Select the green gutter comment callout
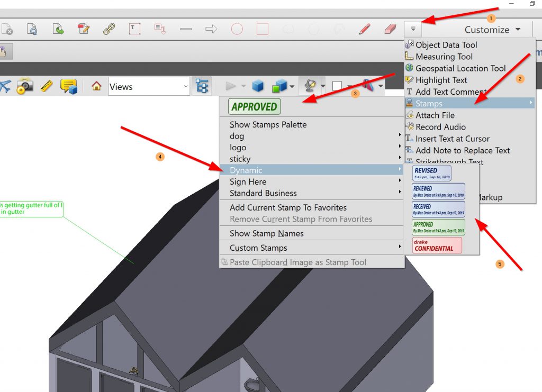Viewport: 542px width, 392px height. coord(32,208)
